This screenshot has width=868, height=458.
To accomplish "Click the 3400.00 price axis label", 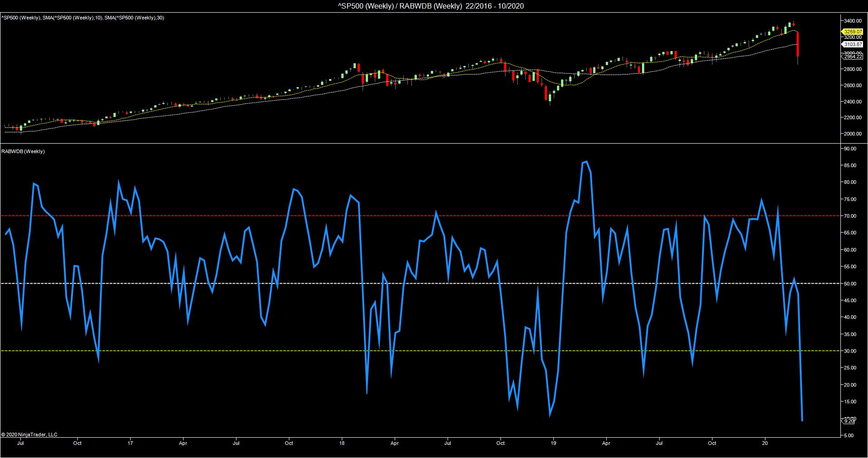I will (852, 21).
